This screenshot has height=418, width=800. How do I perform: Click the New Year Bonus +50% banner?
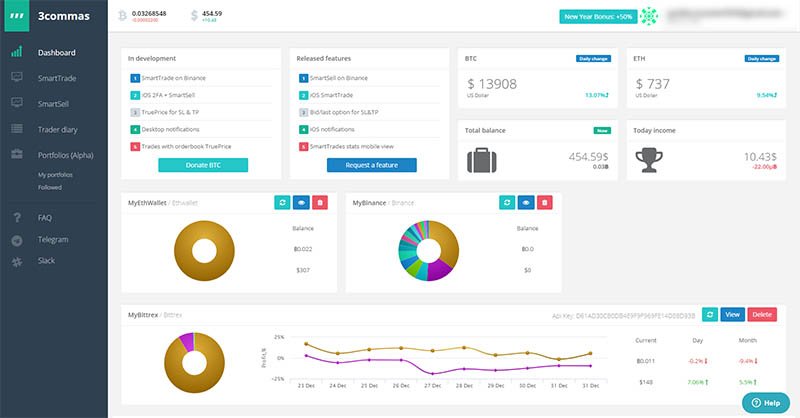(598, 16)
